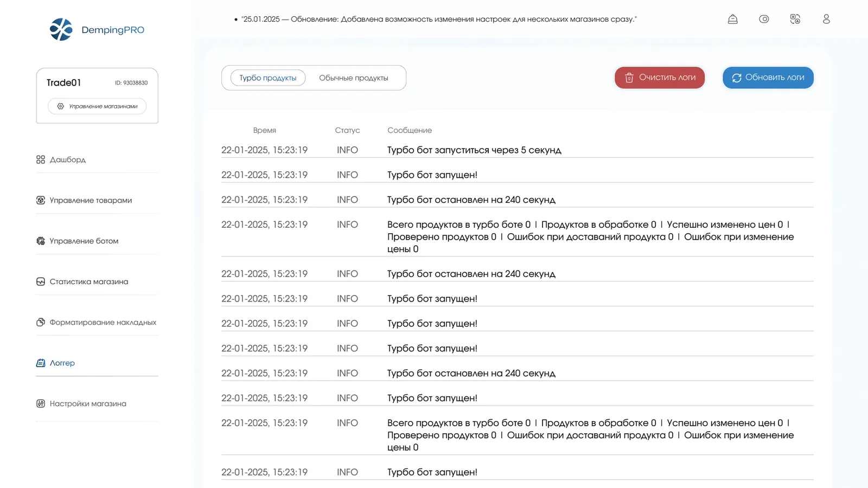The width and height of the screenshot is (868, 488).
Task: Click the DempingPRO brand name
Action: 113,30
